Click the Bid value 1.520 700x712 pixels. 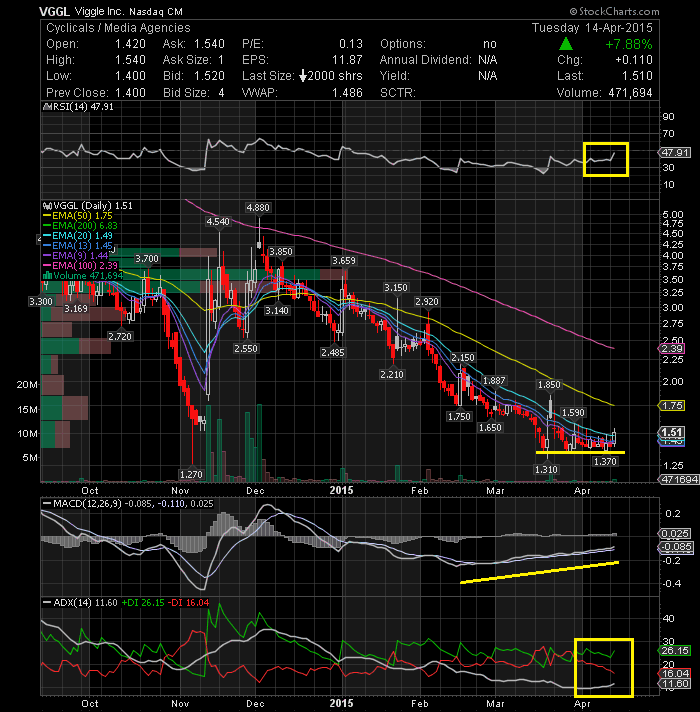(209, 76)
